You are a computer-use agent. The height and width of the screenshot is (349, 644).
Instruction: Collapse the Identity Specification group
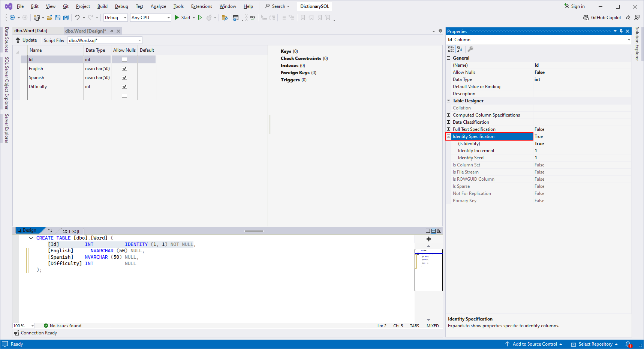[449, 136]
